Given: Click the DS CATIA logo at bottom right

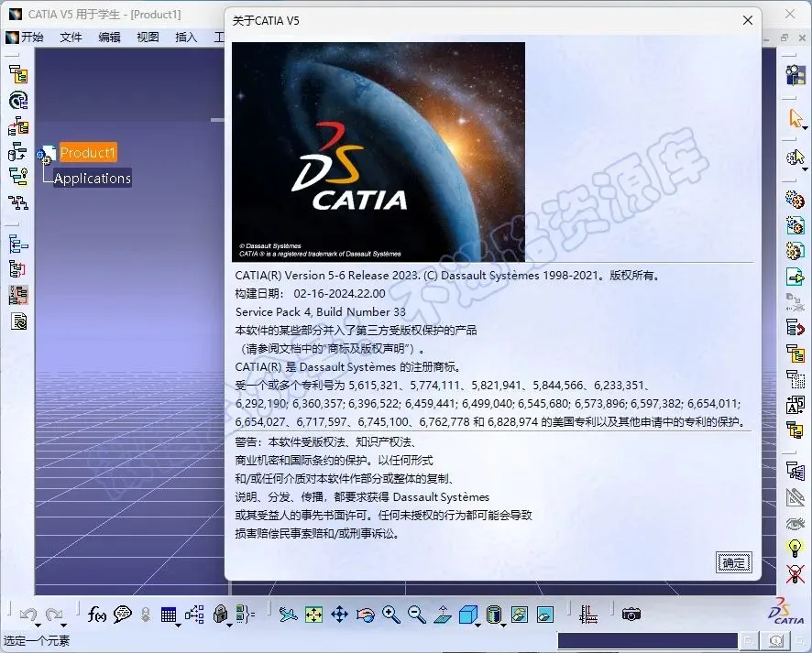Looking at the screenshot, I should point(786,611).
